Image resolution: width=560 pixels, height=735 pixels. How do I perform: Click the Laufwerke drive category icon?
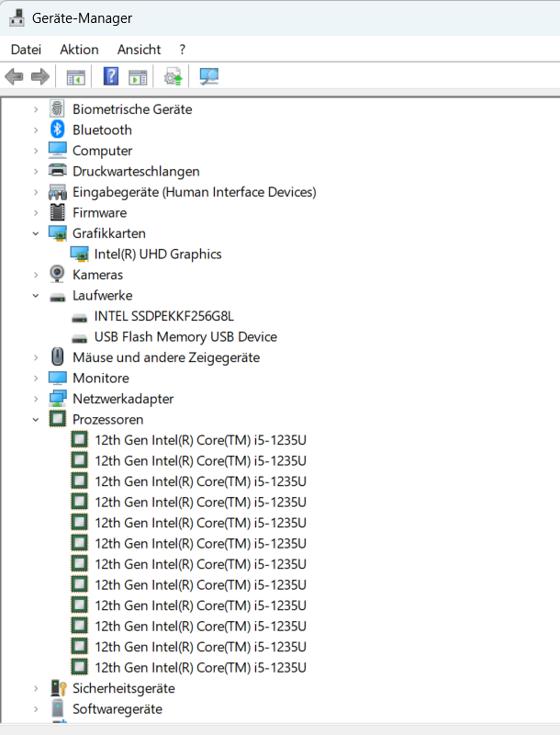(x=57, y=297)
